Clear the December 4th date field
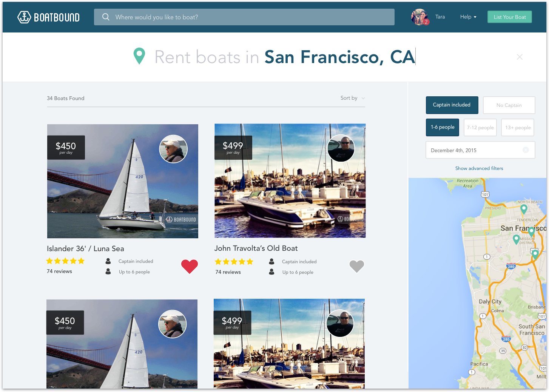The width and height of the screenshot is (549, 392). [526, 150]
